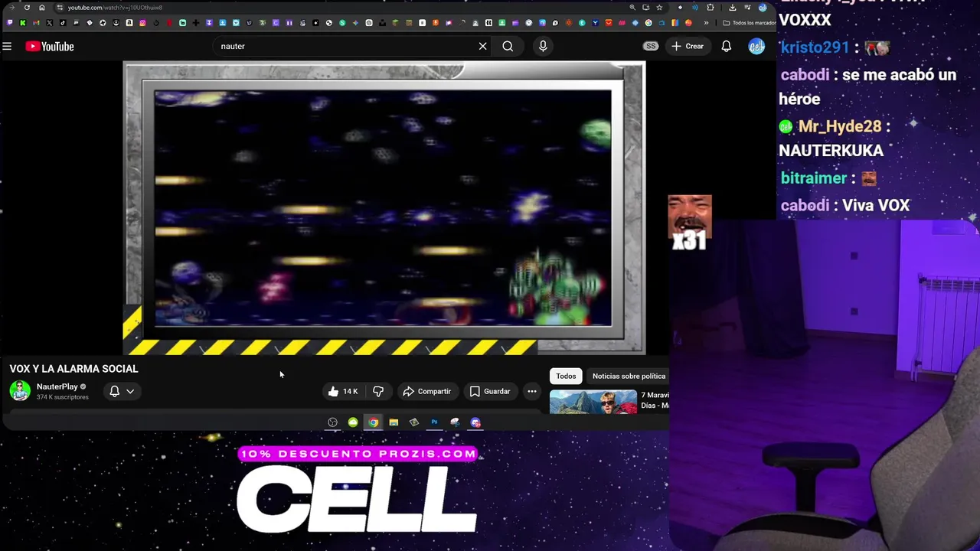This screenshot has width=980, height=551.
Task: Clear the search box text 'nauter'
Action: (482, 46)
